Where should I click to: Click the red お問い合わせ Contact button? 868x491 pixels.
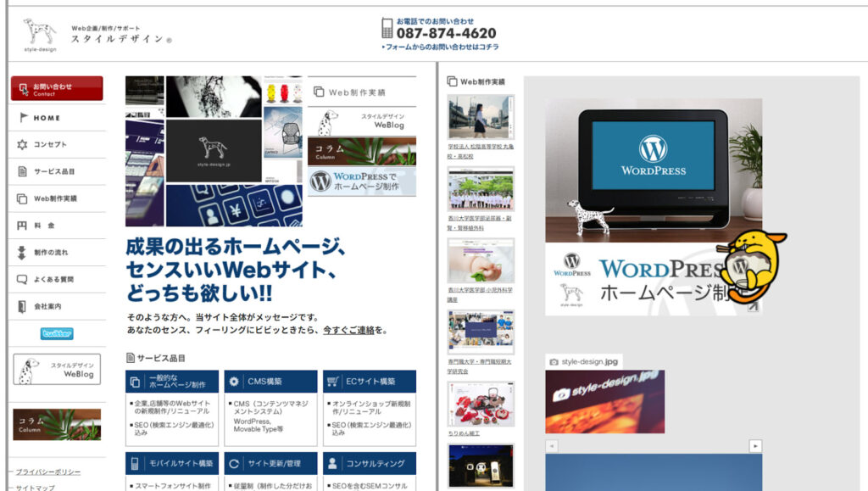[x=57, y=89]
